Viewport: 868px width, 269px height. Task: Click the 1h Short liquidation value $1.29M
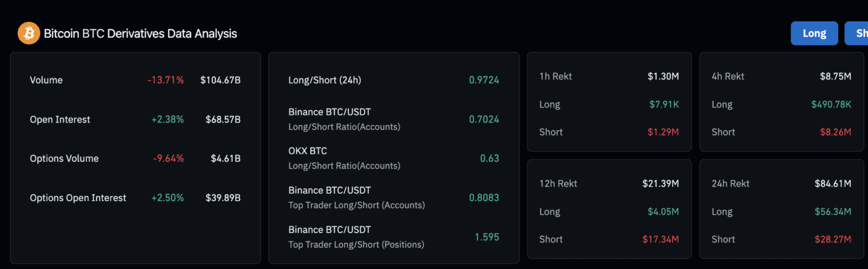pyautogui.click(x=663, y=132)
